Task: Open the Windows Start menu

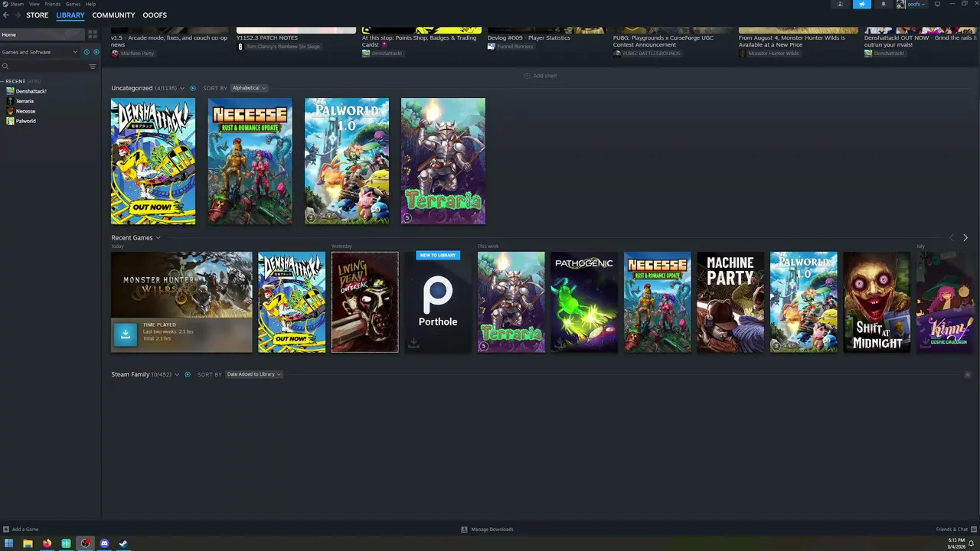Action: tap(8, 543)
